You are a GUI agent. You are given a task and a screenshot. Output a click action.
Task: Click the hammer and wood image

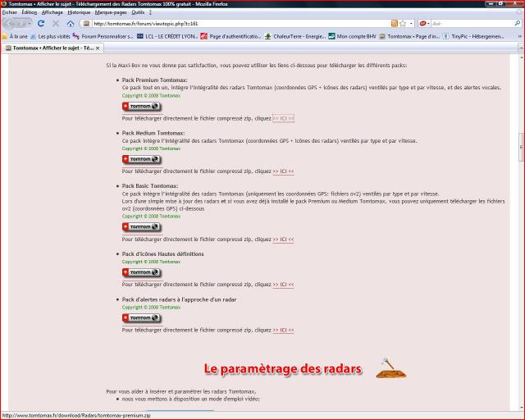tap(391, 367)
